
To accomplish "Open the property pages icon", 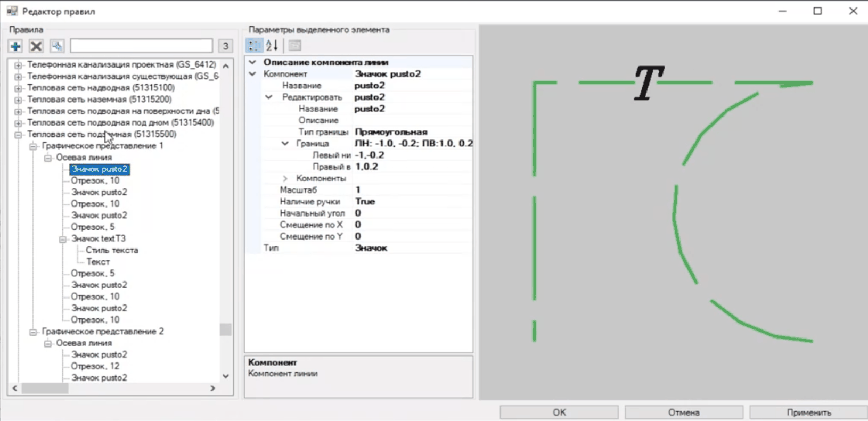I will [294, 46].
